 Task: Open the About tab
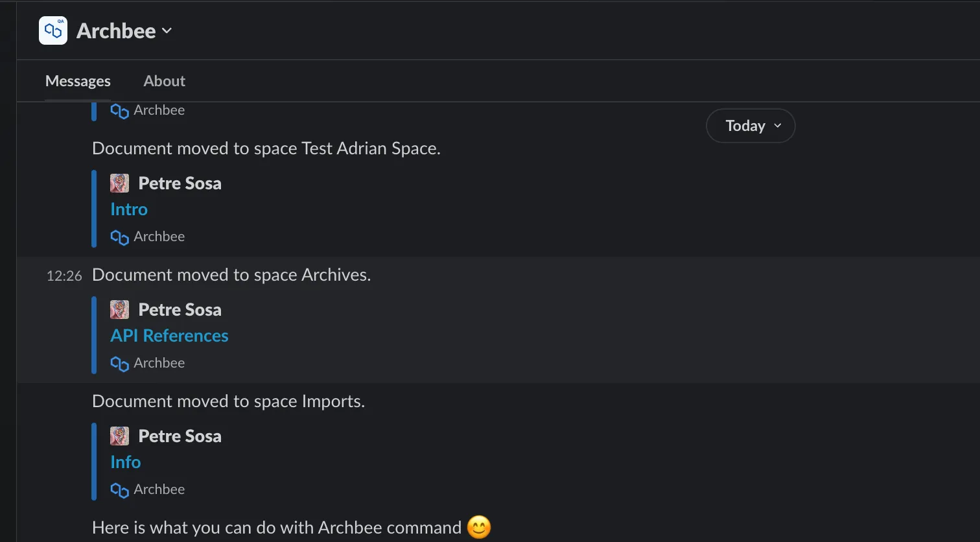point(165,81)
